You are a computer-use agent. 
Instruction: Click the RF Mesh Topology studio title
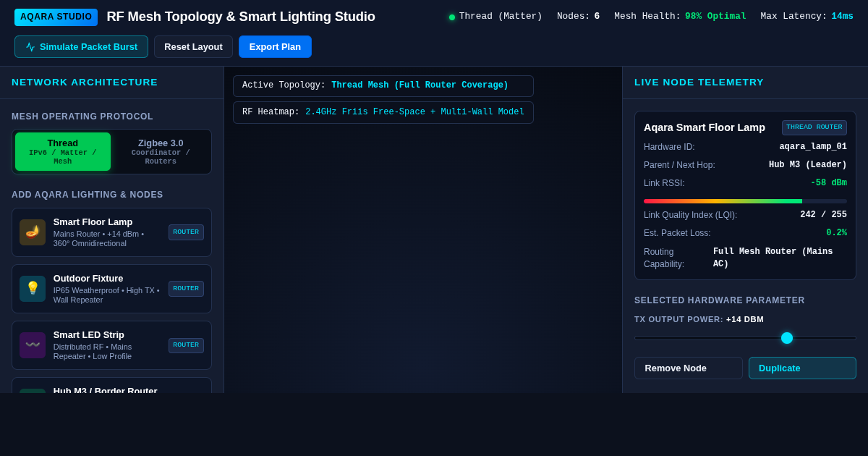coord(241,17)
